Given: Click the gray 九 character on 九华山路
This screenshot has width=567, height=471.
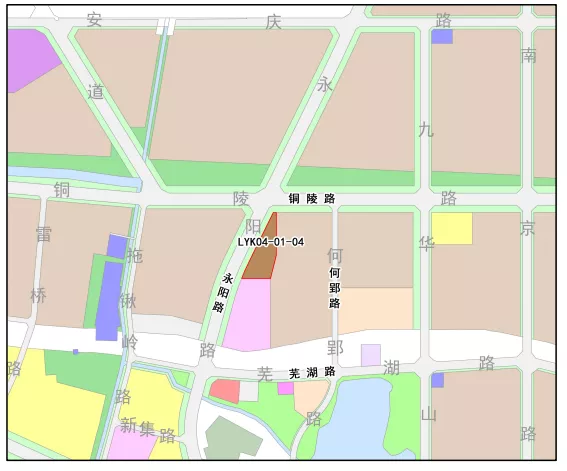Looking at the screenshot, I should pos(426,129).
